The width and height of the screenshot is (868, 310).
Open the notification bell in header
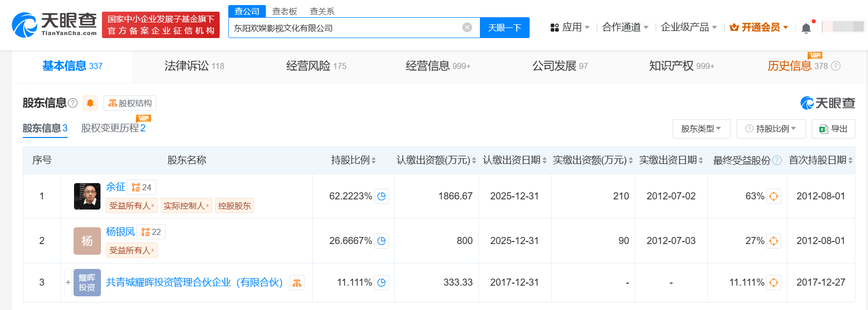(x=806, y=28)
